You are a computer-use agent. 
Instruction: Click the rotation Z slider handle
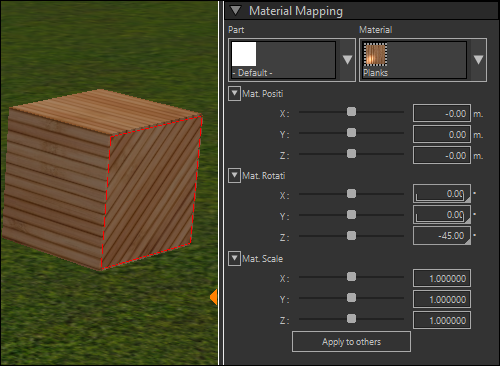[x=351, y=236]
